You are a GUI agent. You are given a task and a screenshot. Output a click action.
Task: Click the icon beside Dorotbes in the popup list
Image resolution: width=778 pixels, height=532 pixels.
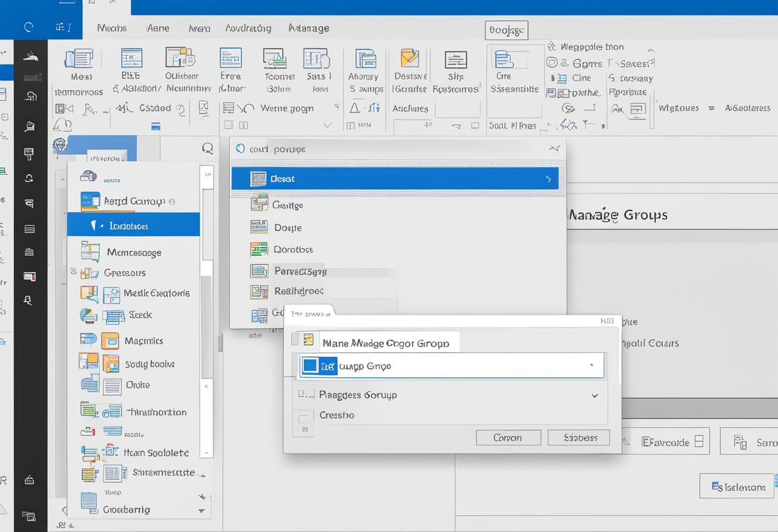pos(259,249)
